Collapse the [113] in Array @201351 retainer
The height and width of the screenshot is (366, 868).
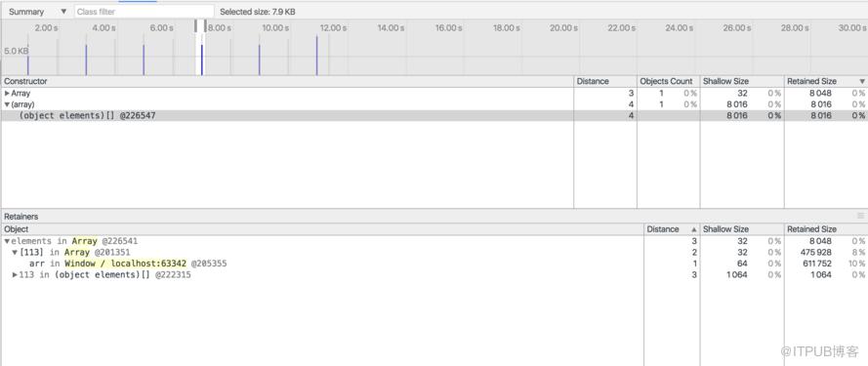pos(15,253)
